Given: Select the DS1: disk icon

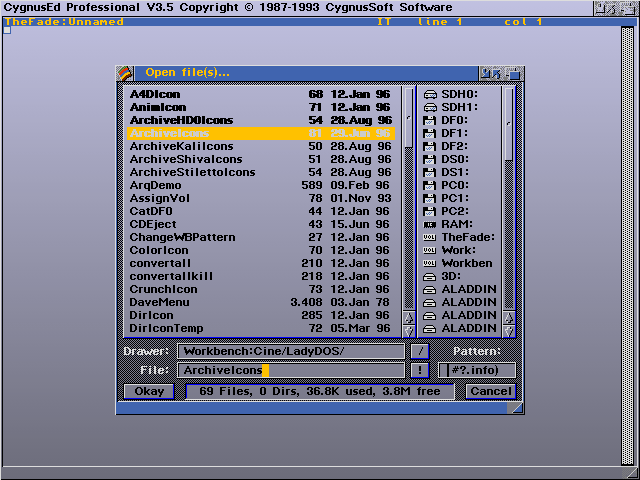Looking at the screenshot, I should tap(429, 173).
